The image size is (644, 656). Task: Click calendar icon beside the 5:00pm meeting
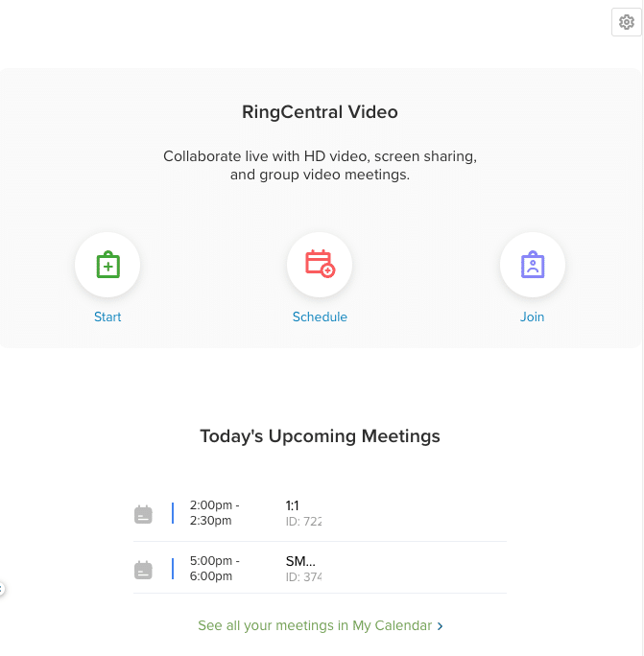click(x=143, y=570)
